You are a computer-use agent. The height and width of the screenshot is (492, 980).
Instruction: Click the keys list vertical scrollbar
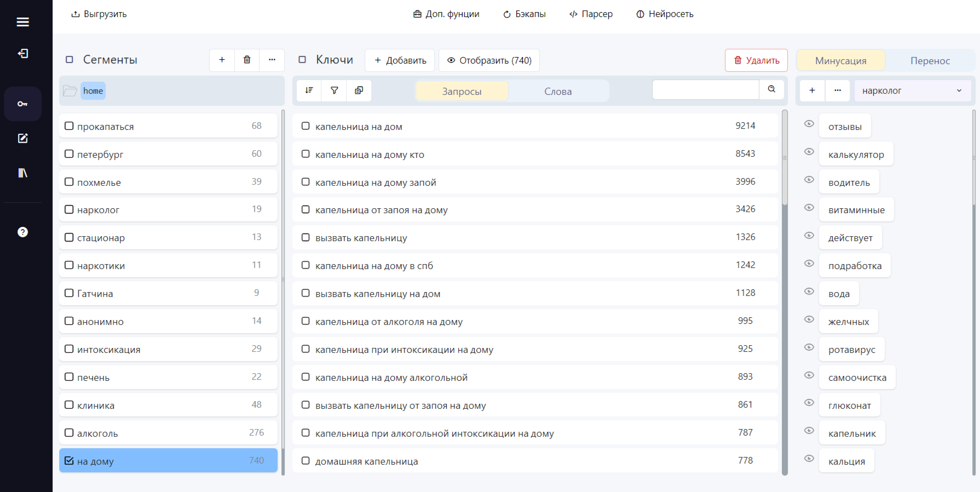click(x=785, y=158)
